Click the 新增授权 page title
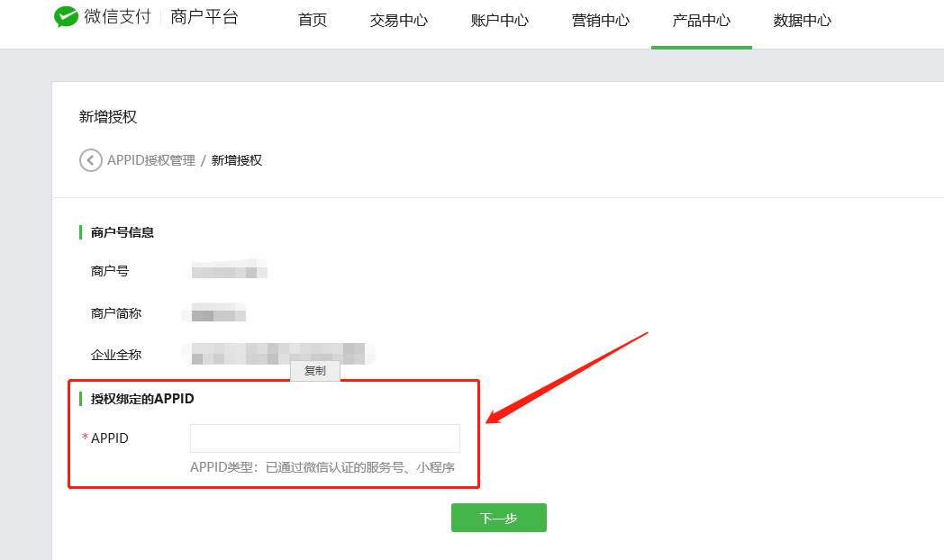944x560 pixels. click(108, 117)
